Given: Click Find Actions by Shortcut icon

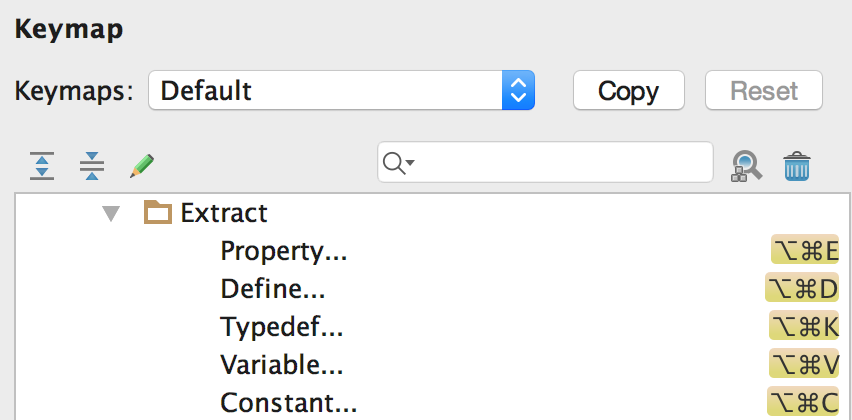Looking at the screenshot, I should [747, 165].
